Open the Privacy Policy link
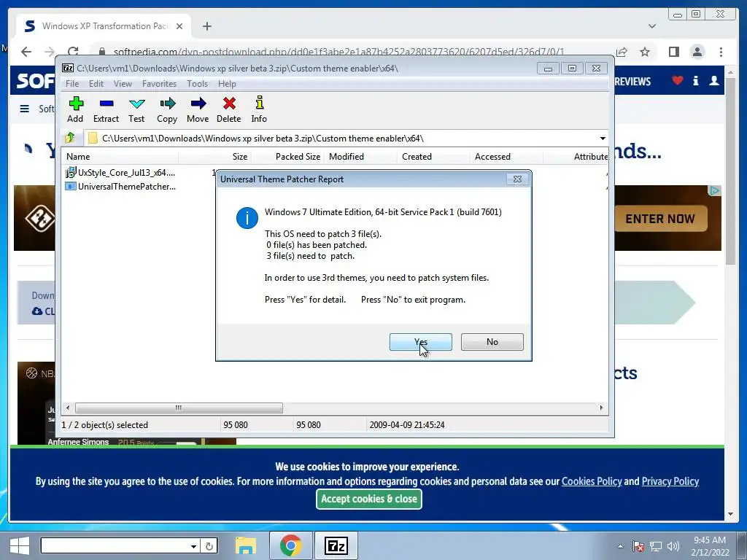The height and width of the screenshot is (560, 747). [670, 481]
